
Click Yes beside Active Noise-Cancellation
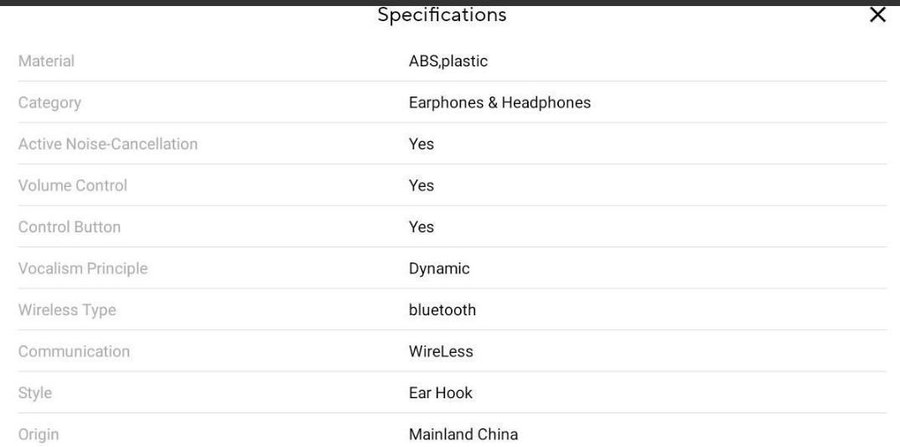pos(421,144)
